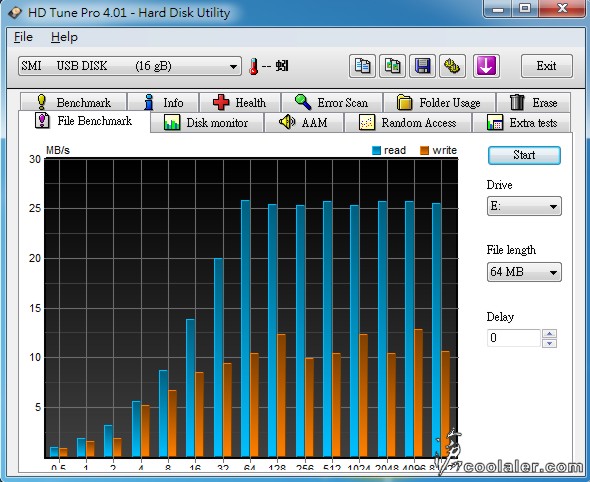Image resolution: width=590 pixels, height=482 pixels.
Task: Click the Drive label
Action: [499, 185]
